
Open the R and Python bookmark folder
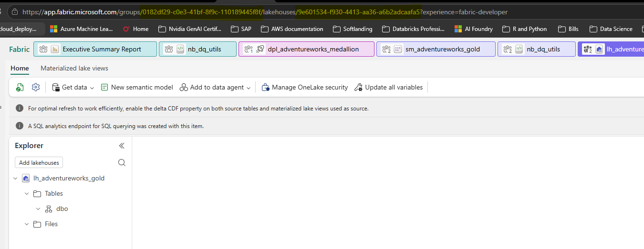click(524, 29)
